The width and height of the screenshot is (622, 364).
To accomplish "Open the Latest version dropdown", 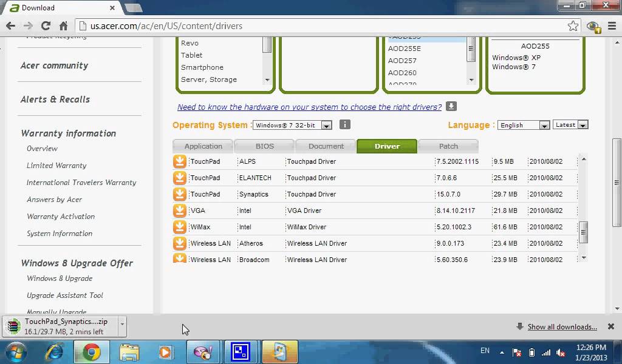I will (x=570, y=125).
